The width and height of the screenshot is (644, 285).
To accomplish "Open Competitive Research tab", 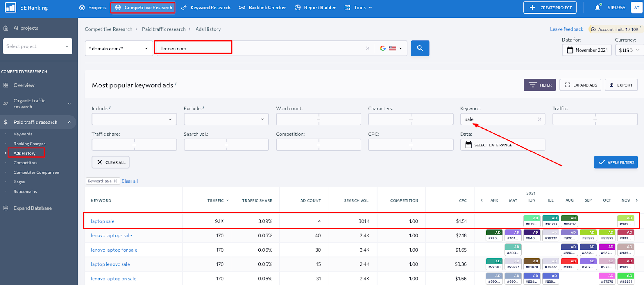I will (143, 8).
